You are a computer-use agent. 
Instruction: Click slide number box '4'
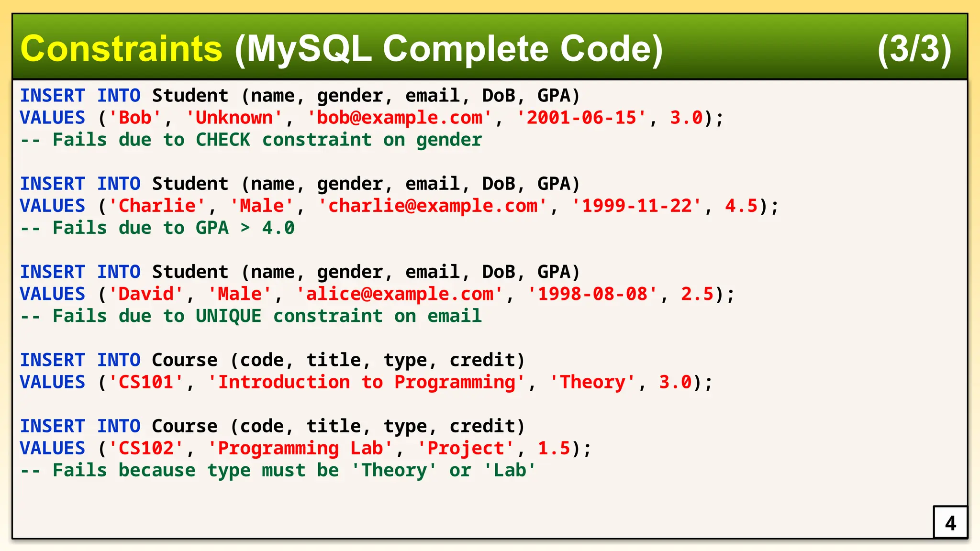tap(950, 522)
